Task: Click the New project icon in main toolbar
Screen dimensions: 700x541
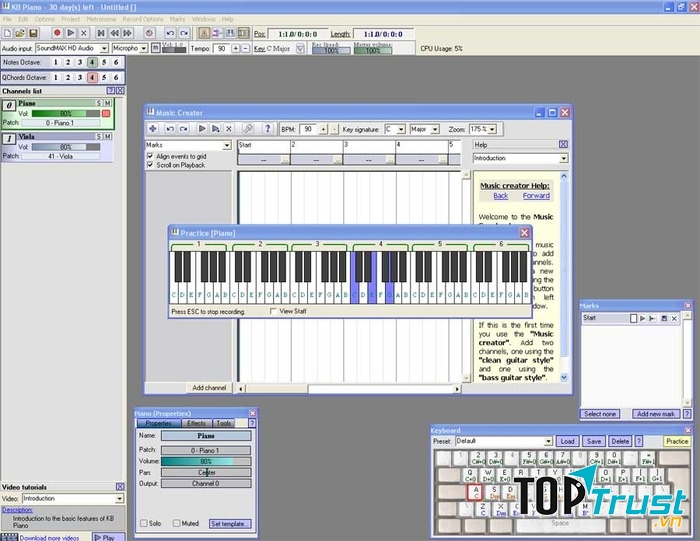Action: click(7, 33)
